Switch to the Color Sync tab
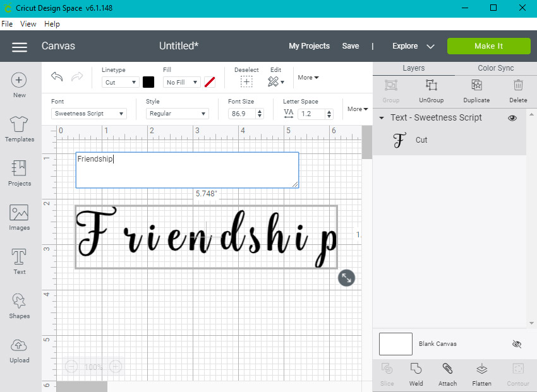The width and height of the screenshot is (537, 392). 495,68
